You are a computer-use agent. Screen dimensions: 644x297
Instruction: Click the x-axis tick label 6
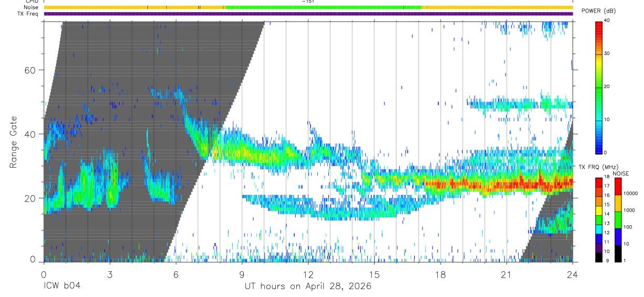tap(176, 274)
